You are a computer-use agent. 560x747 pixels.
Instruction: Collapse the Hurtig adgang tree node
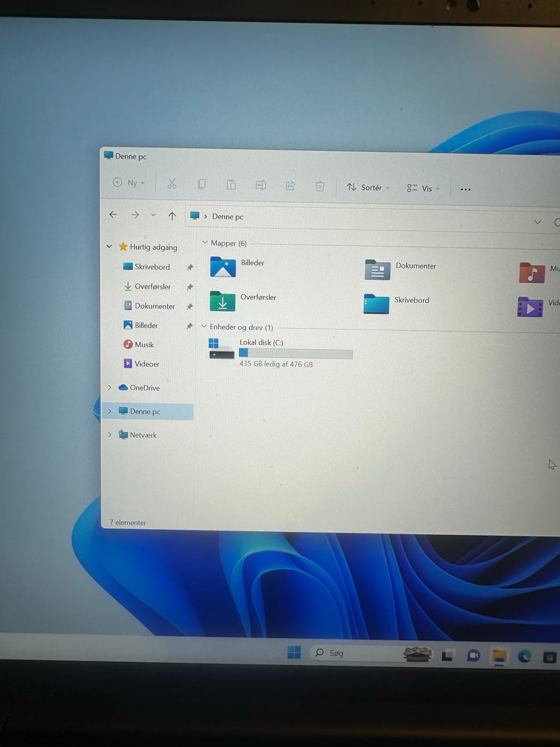[109, 246]
